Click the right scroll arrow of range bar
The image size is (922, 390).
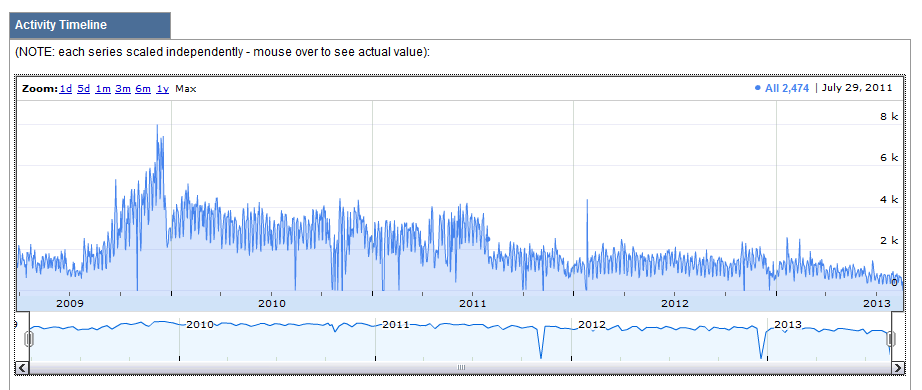tap(898, 368)
